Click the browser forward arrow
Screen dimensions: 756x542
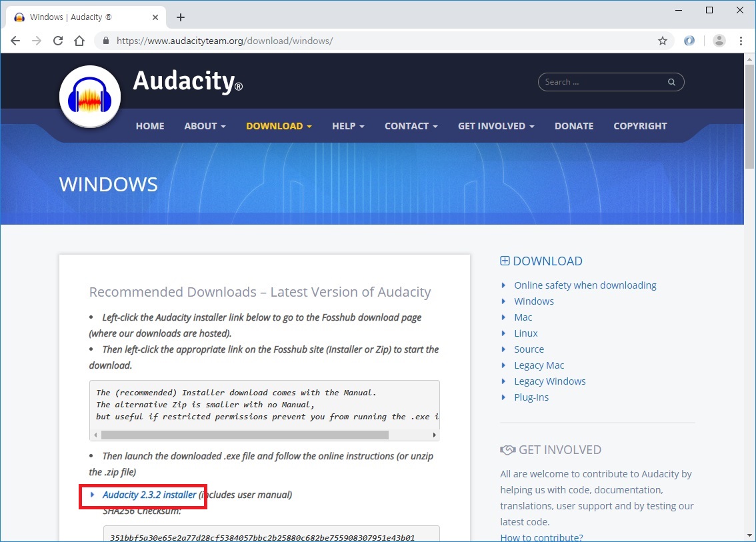[x=37, y=41]
